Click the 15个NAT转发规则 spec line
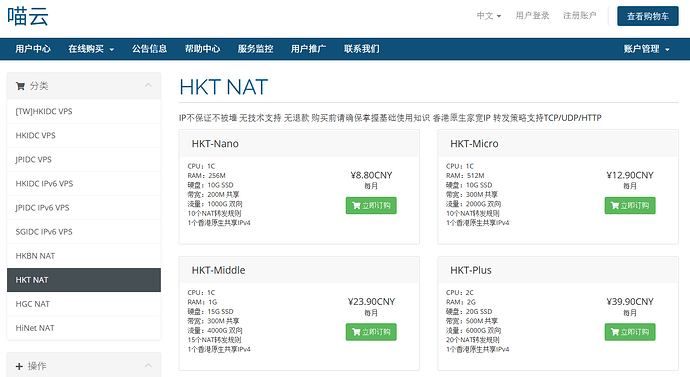This screenshot has width=690, height=377. point(214,340)
